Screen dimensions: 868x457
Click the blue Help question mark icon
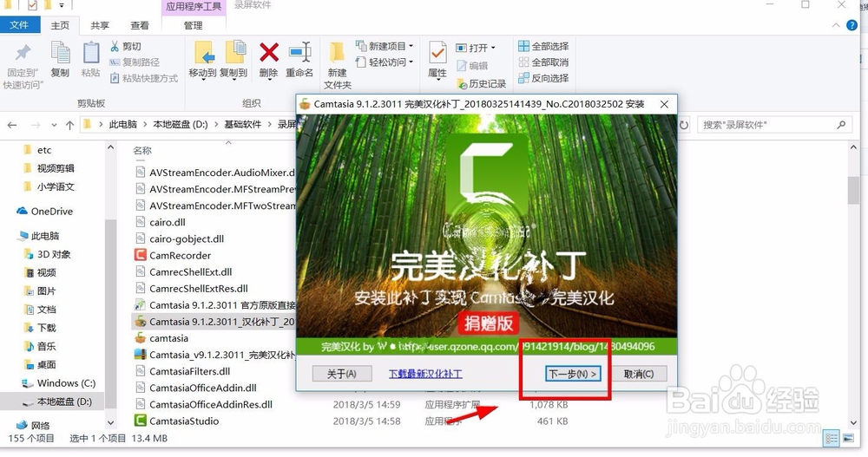click(x=852, y=25)
